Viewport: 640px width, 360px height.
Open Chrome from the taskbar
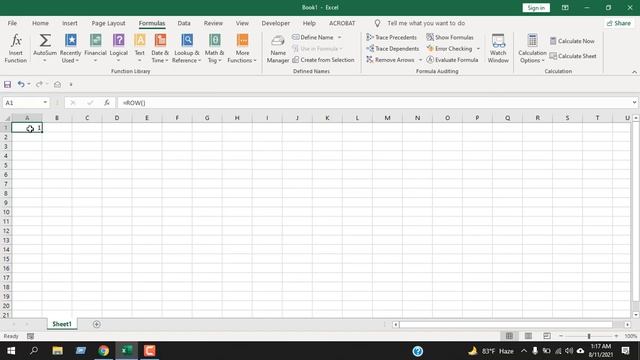tap(103, 351)
